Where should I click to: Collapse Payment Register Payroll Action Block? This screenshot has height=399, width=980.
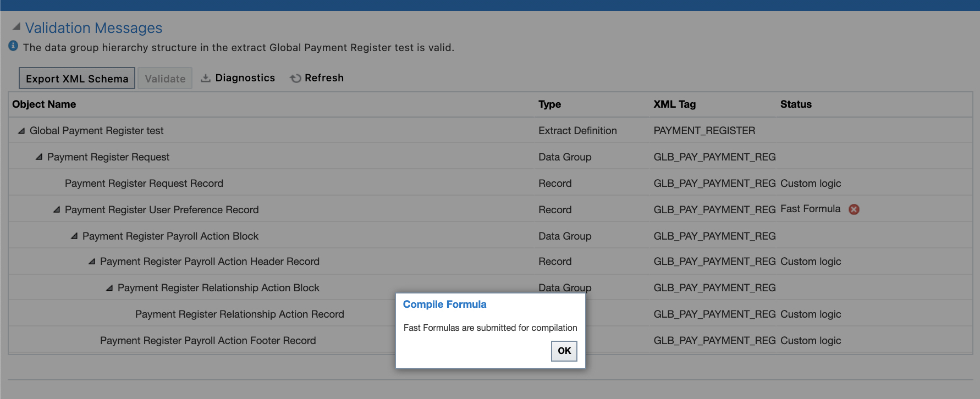click(74, 236)
